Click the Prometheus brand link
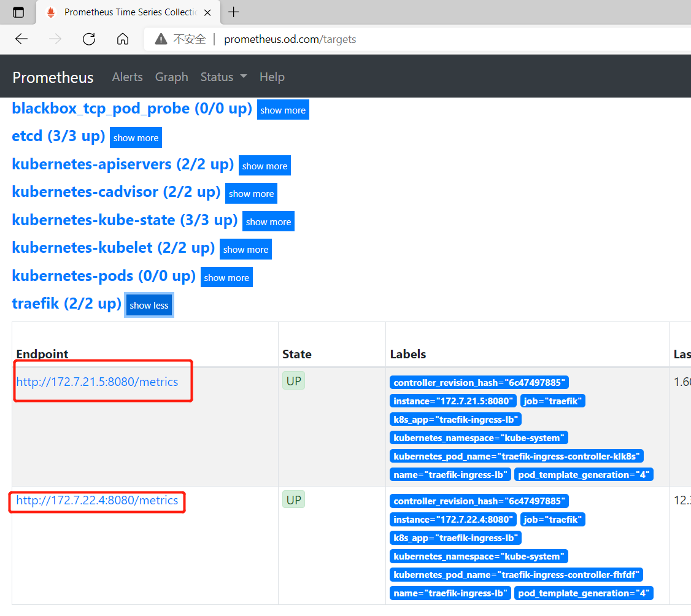691x616 pixels. point(53,77)
